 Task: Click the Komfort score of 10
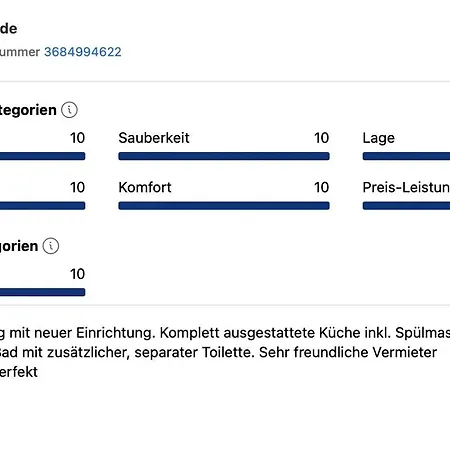click(x=322, y=187)
